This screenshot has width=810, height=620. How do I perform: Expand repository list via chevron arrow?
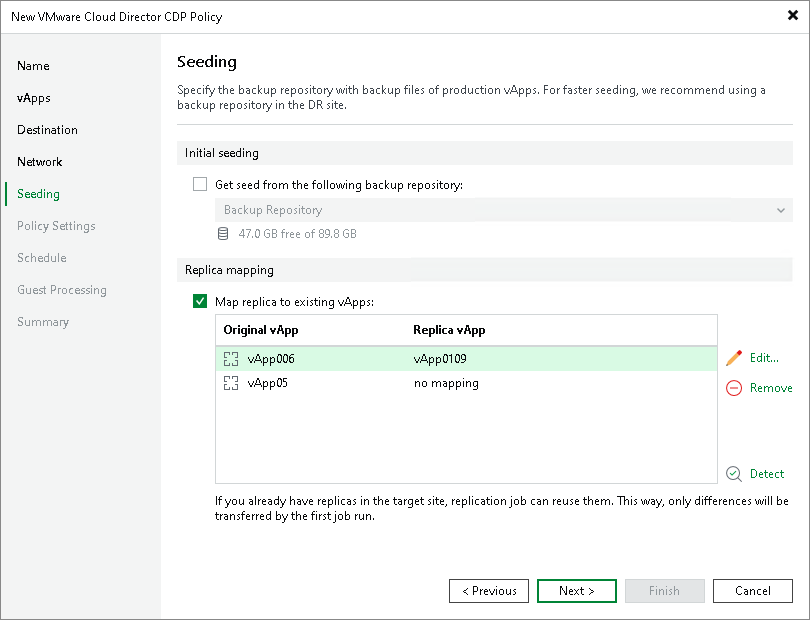pyautogui.click(x=781, y=210)
